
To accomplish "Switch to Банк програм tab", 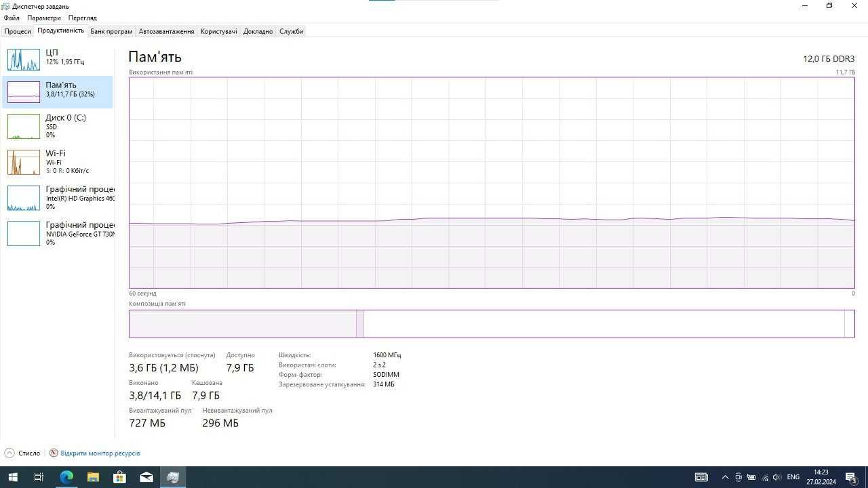I will point(111,31).
